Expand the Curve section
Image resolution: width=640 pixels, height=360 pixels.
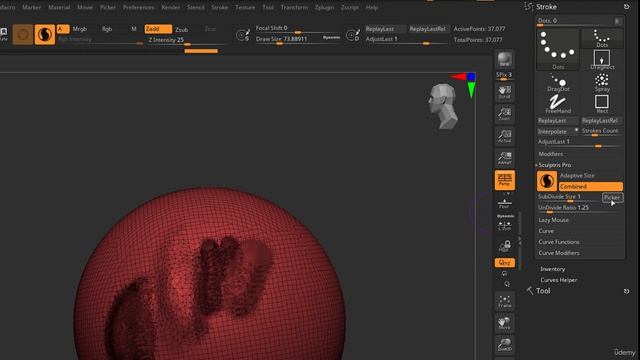(x=546, y=231)
